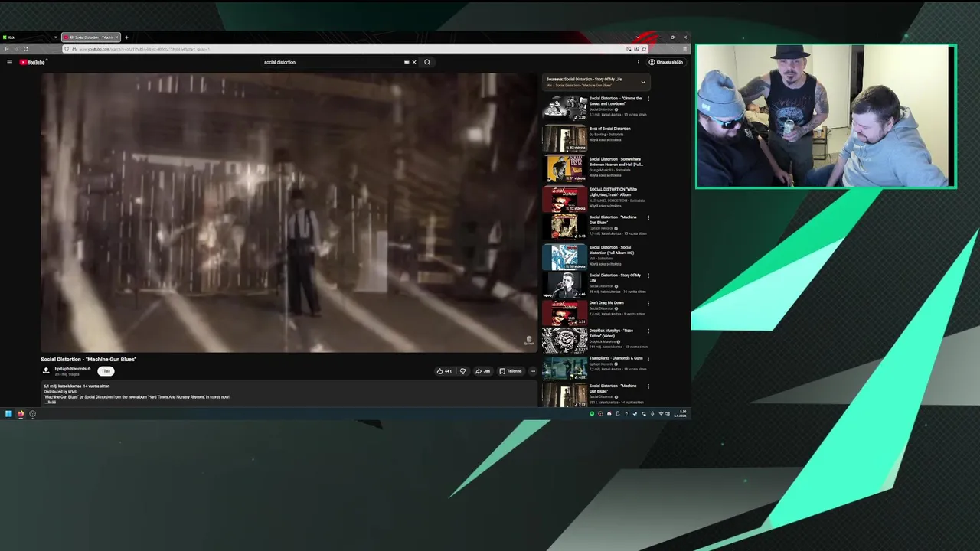Click the video player to pause
The image size is (980, 551).
click(x=289, y=212)
